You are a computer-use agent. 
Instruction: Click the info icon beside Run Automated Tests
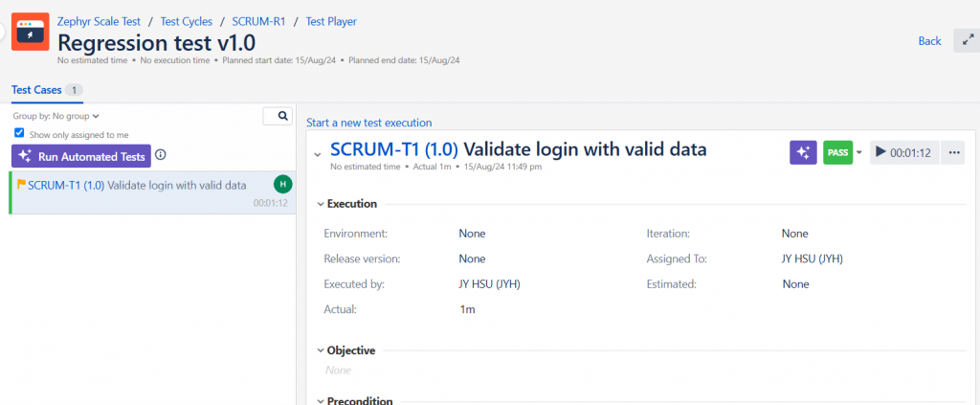(x=161, y=155)
